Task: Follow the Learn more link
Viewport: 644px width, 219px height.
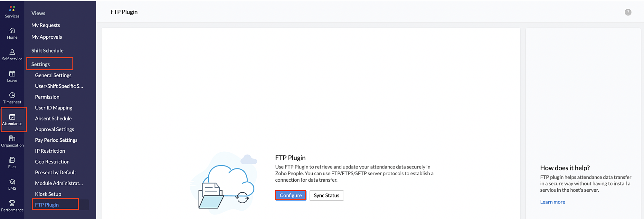Action: (x=553, y=202)
